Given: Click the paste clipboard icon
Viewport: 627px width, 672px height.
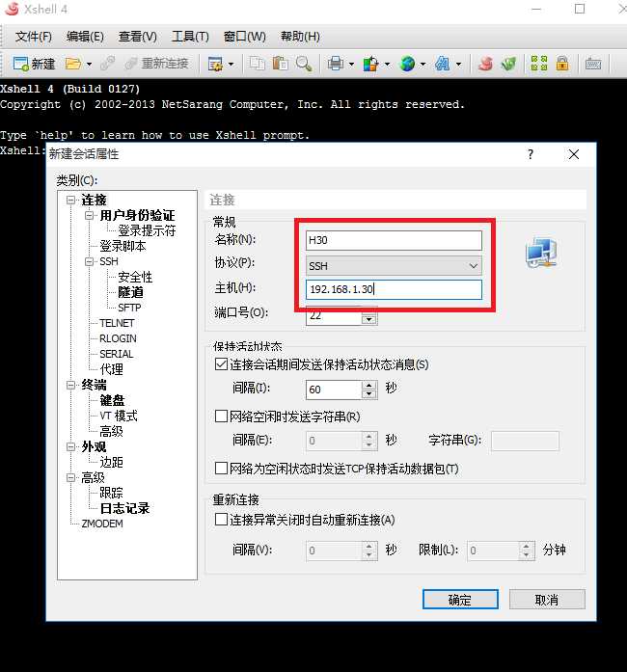Looking at the screenshot, I should coord(281,64).
